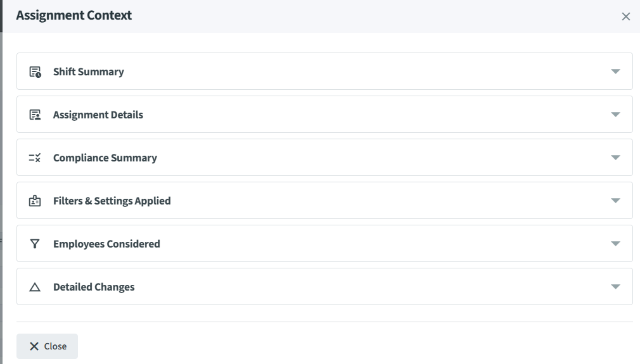Image resolution: width=640 pixels, height=364 pixels.
Task: Click the Detailed Changes heading text
Action: (94, 287)
